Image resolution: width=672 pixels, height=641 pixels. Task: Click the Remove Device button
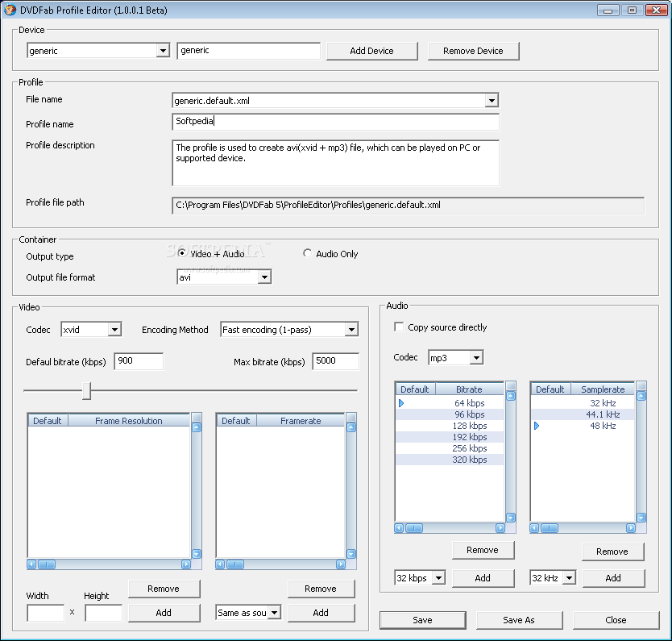click(x=473, y=51)
